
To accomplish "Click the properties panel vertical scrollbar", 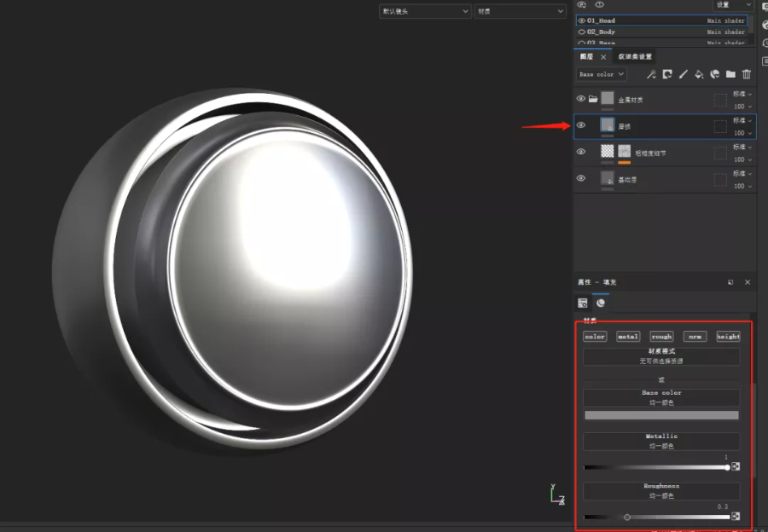I will tap(755, 431).
